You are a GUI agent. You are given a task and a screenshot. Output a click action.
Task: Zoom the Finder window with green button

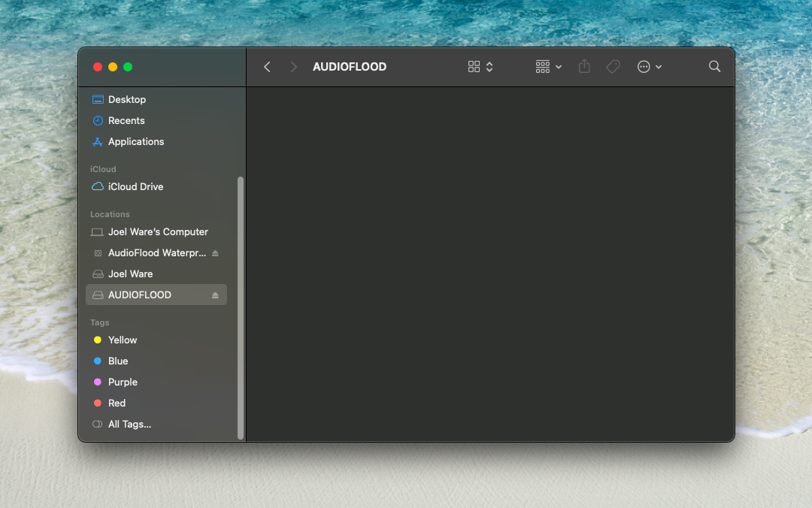tap(128, 67)
